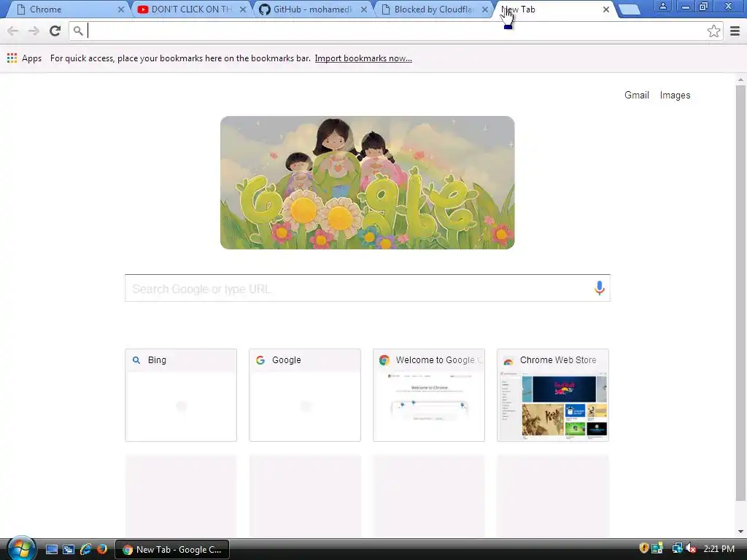This screenshot has width=747, height=560.
Task: Open the Windows Start orb
Action: point(21,548)
